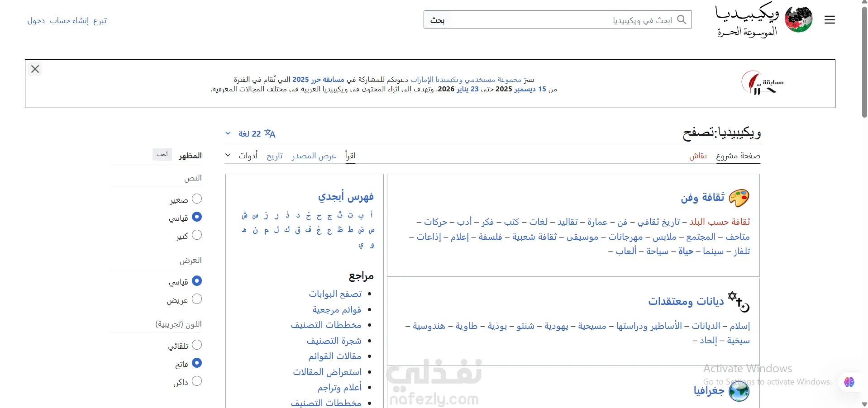Screen dimensions: 868x408
Task: Open the hamburger main menu
Action: [830, 20]
